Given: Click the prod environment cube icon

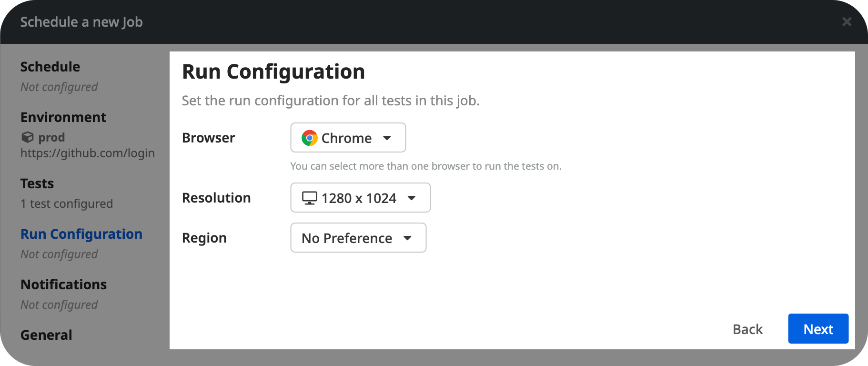Looking at the screenshot, I should click(28, 137).
